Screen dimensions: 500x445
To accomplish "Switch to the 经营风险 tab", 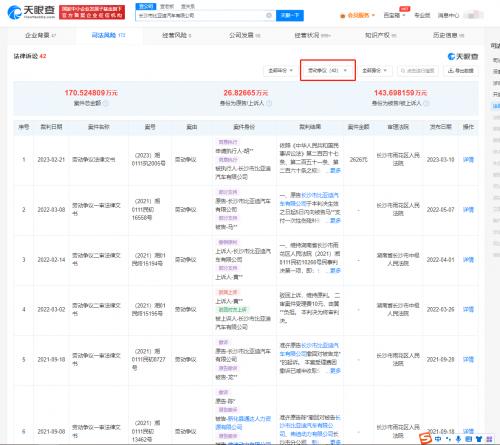I will [176, 35].
